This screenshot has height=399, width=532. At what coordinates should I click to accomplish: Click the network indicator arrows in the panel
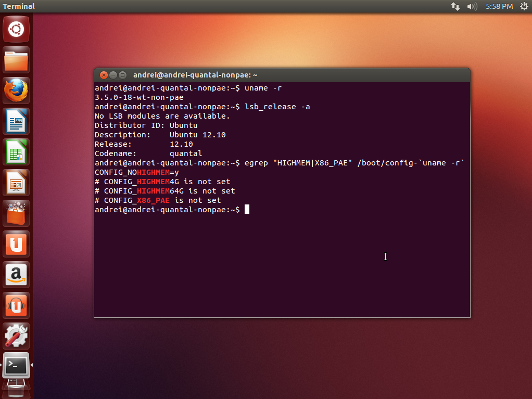click(x=455, y=6)
